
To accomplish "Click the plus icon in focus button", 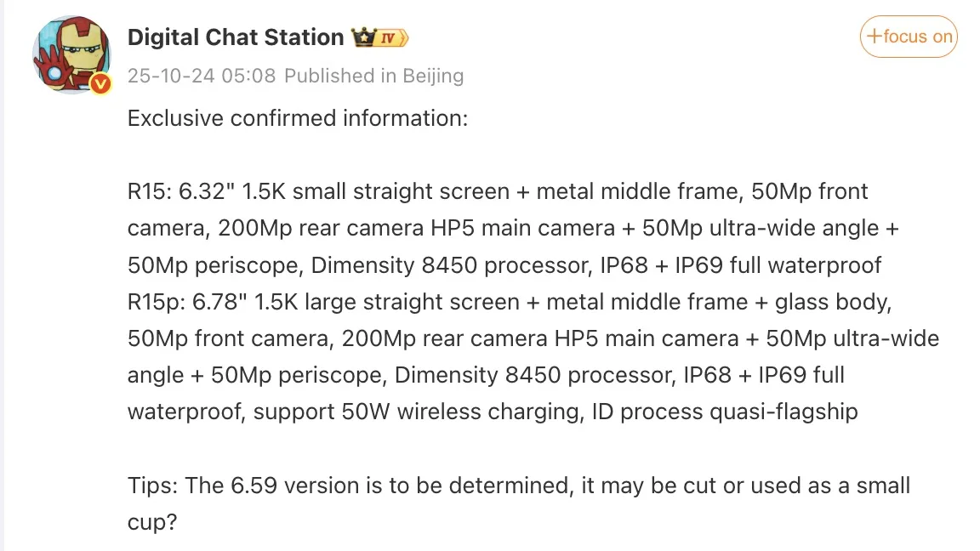I will click(x=874, y=37).
